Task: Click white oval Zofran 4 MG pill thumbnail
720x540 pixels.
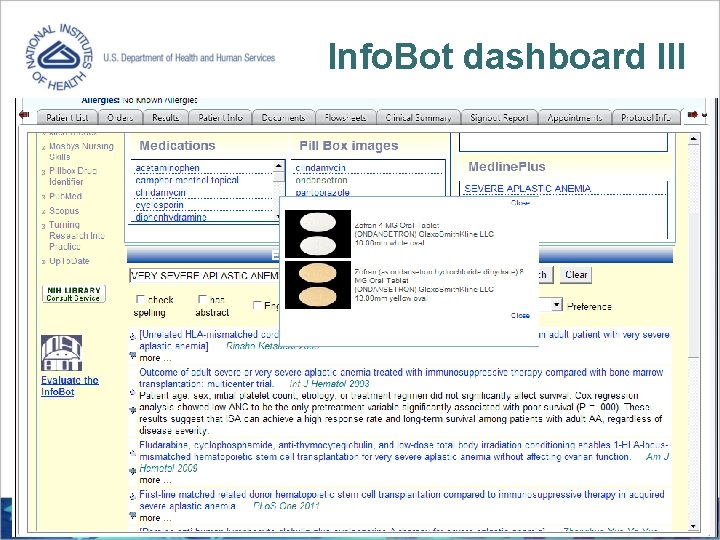Action: [318, 234]
